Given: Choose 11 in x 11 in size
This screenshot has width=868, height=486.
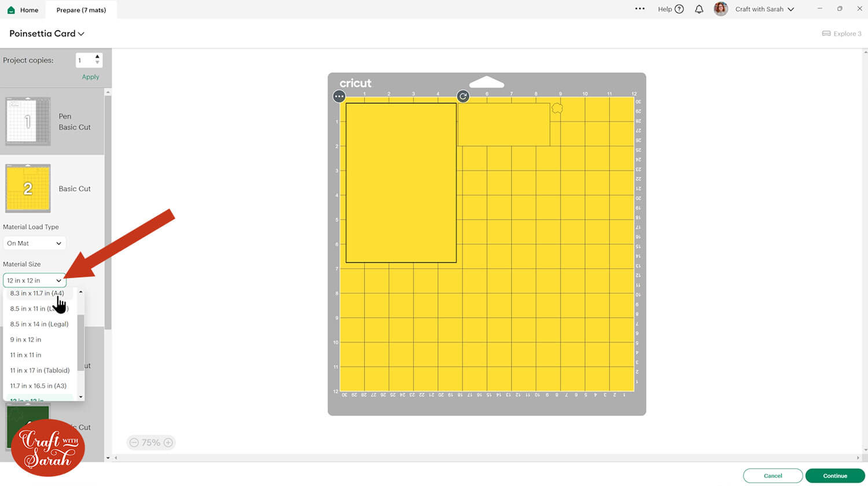Looking at the screenshot, I should pos(25,355).
